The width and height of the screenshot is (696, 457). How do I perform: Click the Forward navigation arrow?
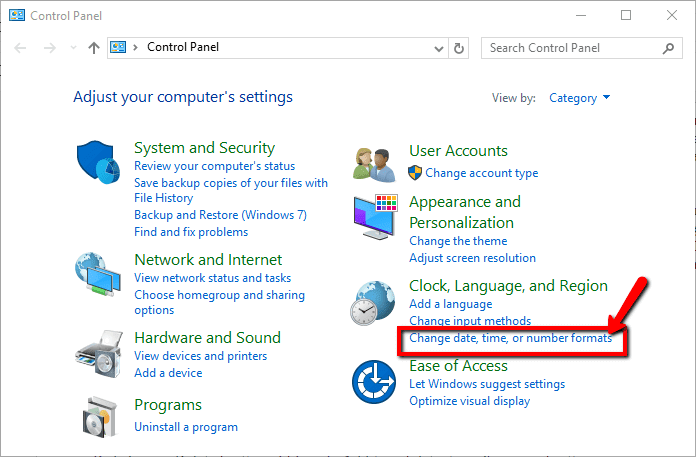[50, 48]
